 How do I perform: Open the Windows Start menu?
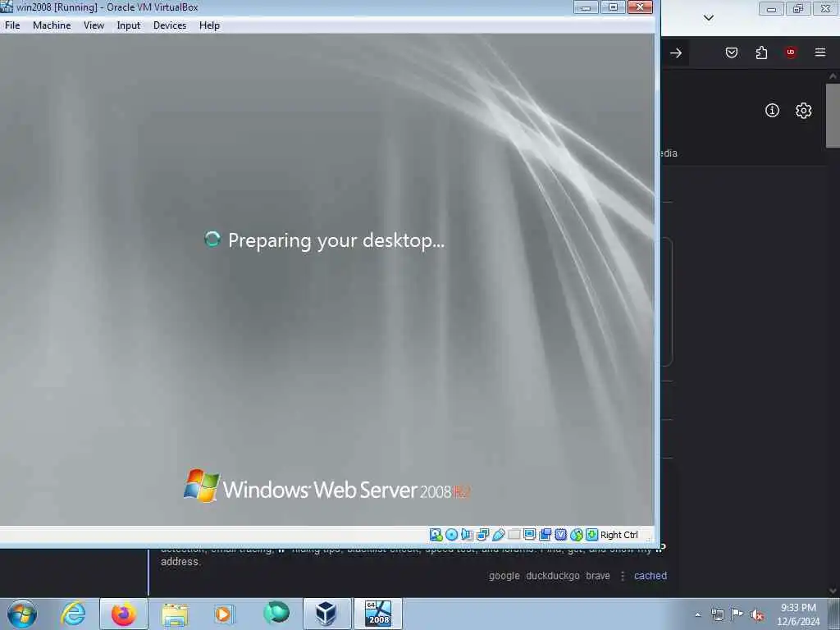22,614
